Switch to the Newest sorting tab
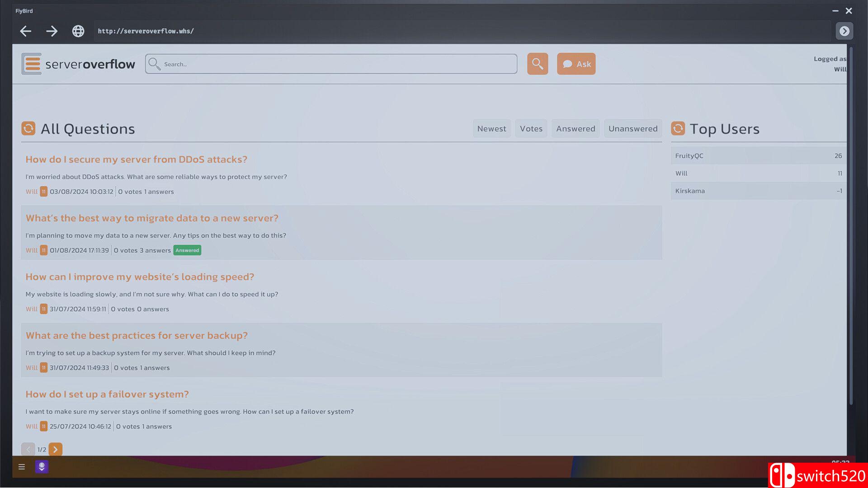Screen dimensions: 868x488 click(x=491, y=128)
